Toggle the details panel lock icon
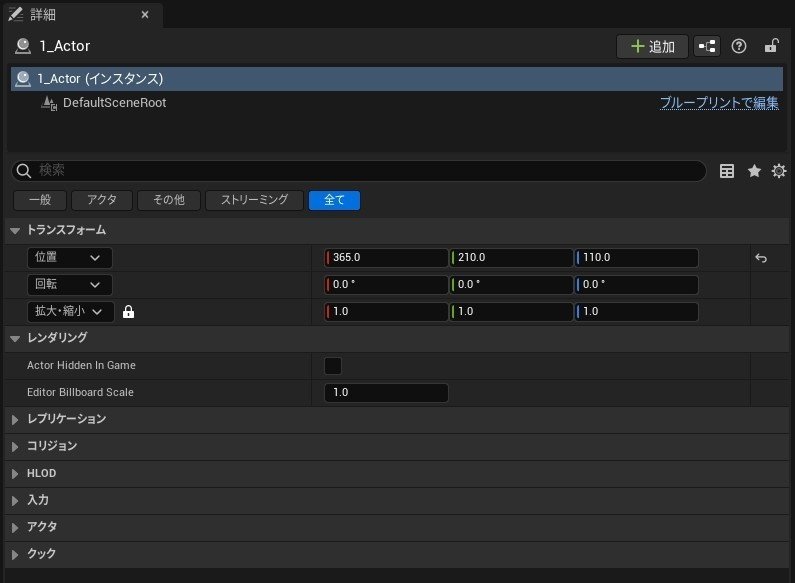The image size is (795, 583). (x=771, y=46)
